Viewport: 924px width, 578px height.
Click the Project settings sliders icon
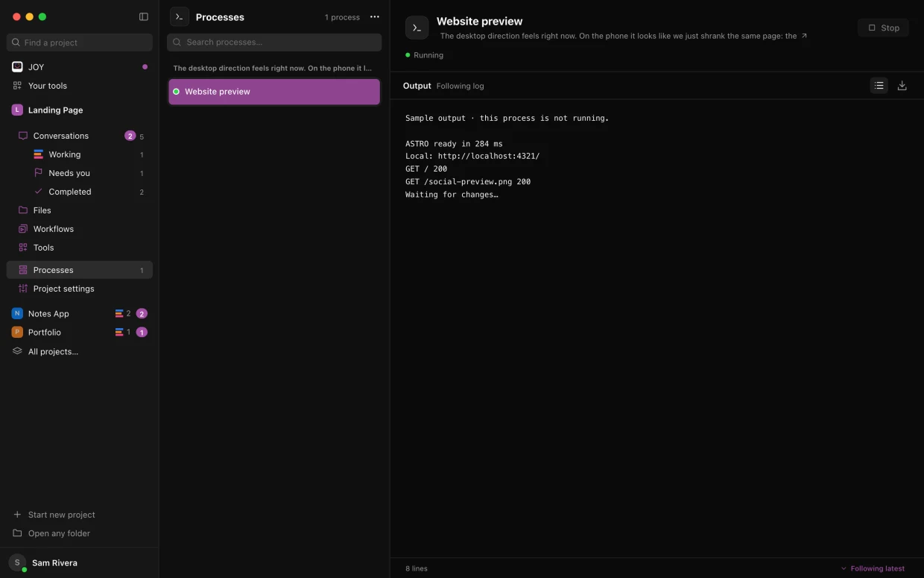[x=23, y=289]
